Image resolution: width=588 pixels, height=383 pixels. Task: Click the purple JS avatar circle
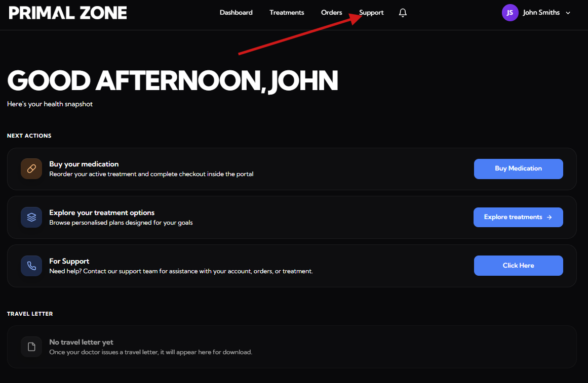pos(509,13)
